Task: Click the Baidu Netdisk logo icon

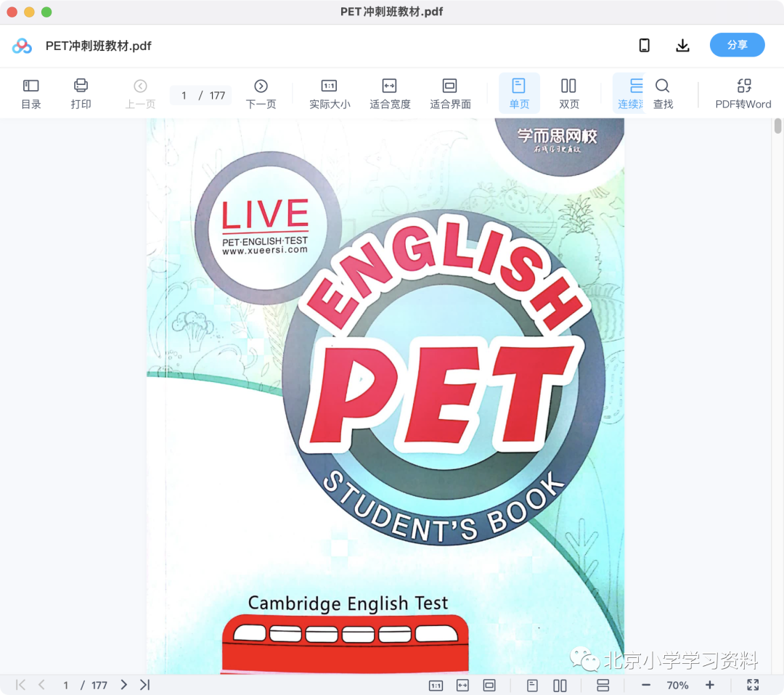Action: pos(22,46)
